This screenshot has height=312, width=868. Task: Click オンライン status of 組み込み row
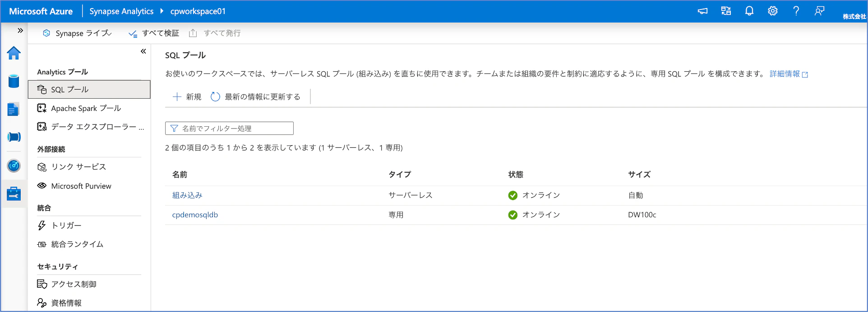click(534, 195)
